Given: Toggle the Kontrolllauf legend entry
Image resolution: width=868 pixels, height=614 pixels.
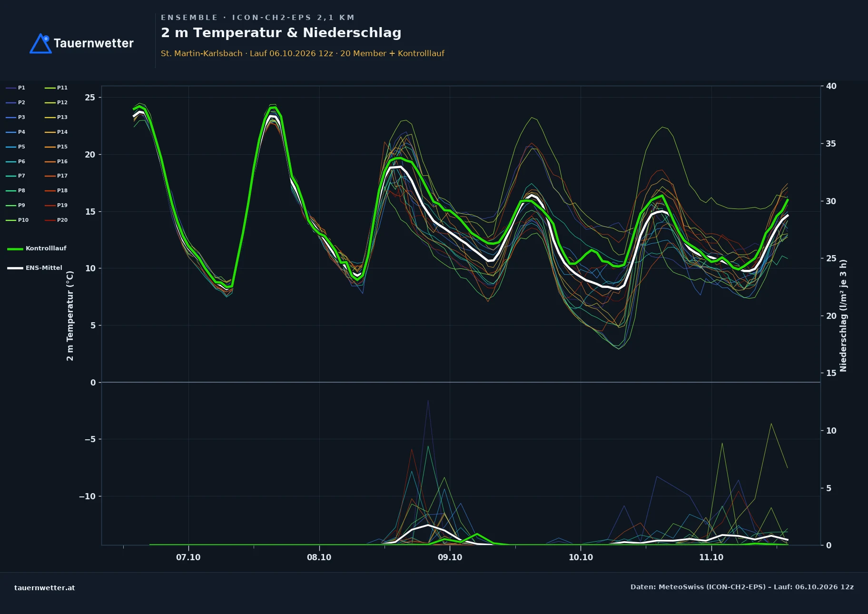Looking at the screenshot, I should point(37,248).
